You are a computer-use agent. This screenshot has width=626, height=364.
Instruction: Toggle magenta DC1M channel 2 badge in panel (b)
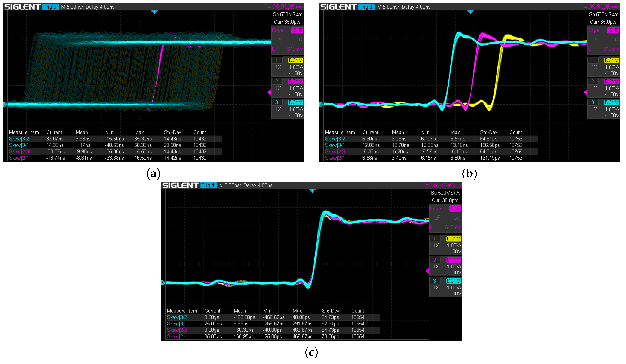[x=612, y=81]
